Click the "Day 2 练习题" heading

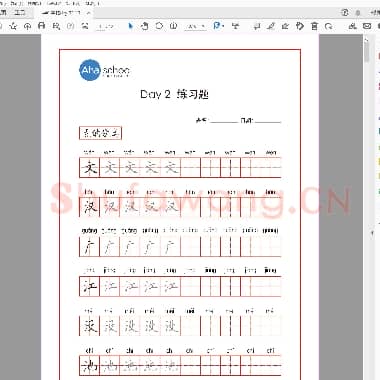(x=174, y=94)
